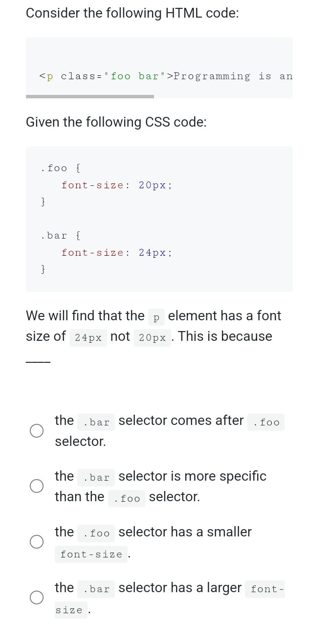
Task: Click the "selector is more specific" answer text
Action: (192, 476)
